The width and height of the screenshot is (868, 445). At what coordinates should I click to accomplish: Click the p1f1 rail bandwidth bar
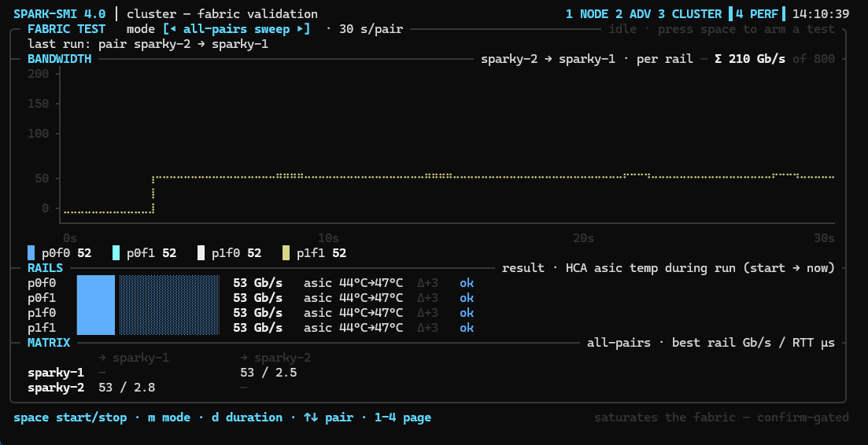pos(148,328)
